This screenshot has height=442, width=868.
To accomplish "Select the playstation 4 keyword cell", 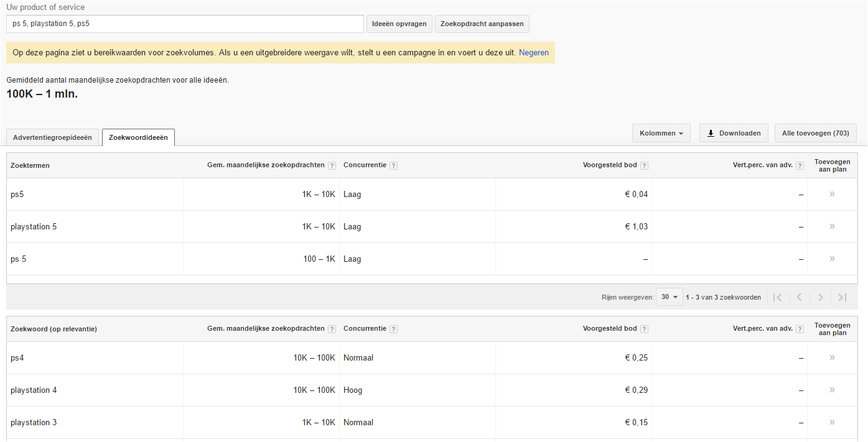I will click(95, 390).
